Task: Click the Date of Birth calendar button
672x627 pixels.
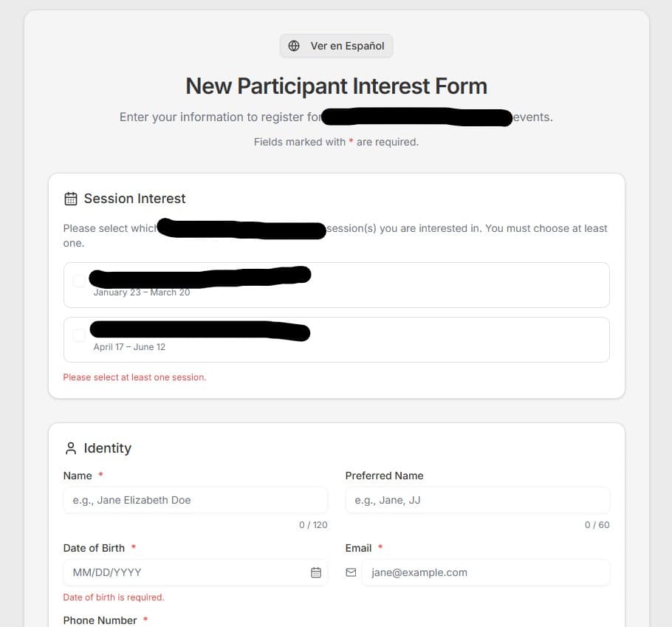Action: 316,572
